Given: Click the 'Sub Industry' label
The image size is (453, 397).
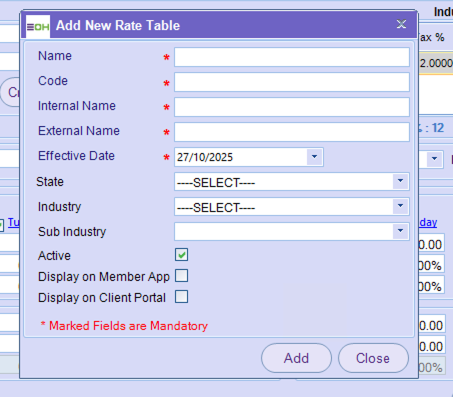Looking at the screenshot, I should (x=72, y=232).
